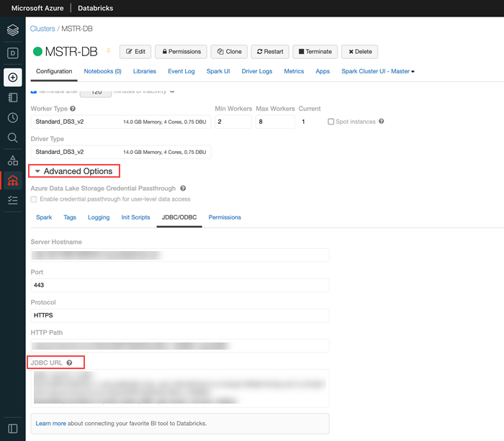Open the Databricks home layers icon
Viewport: 504px width, 441px height.
[12, 30]
